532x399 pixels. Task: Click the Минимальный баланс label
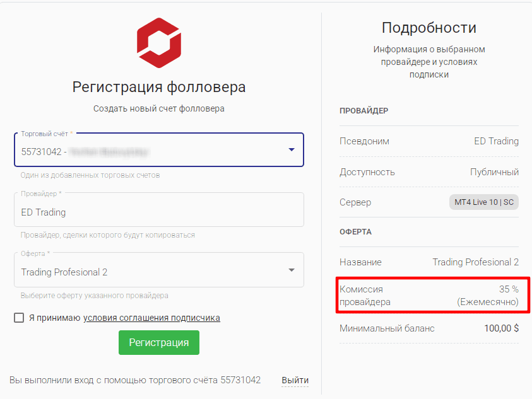[x=387, y=328]
